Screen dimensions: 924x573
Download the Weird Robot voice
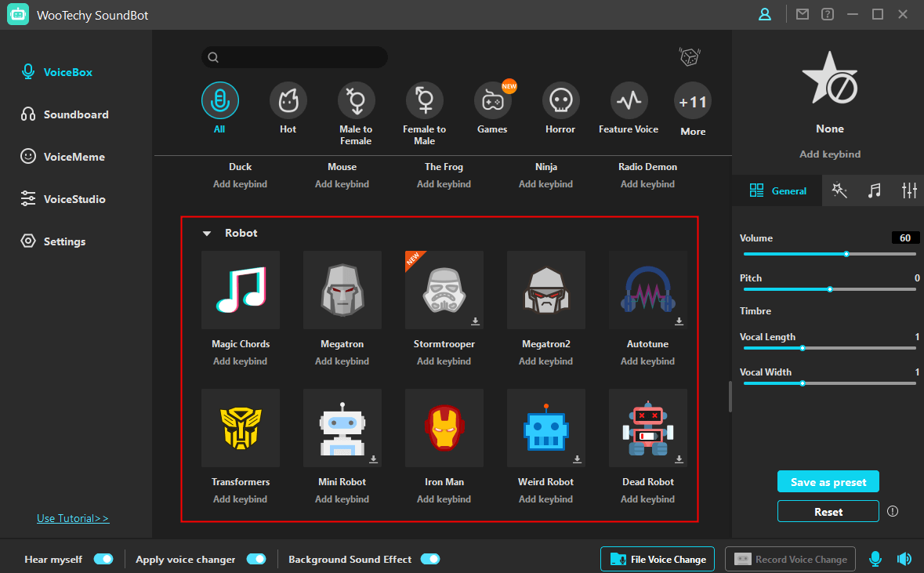(577, 459)
